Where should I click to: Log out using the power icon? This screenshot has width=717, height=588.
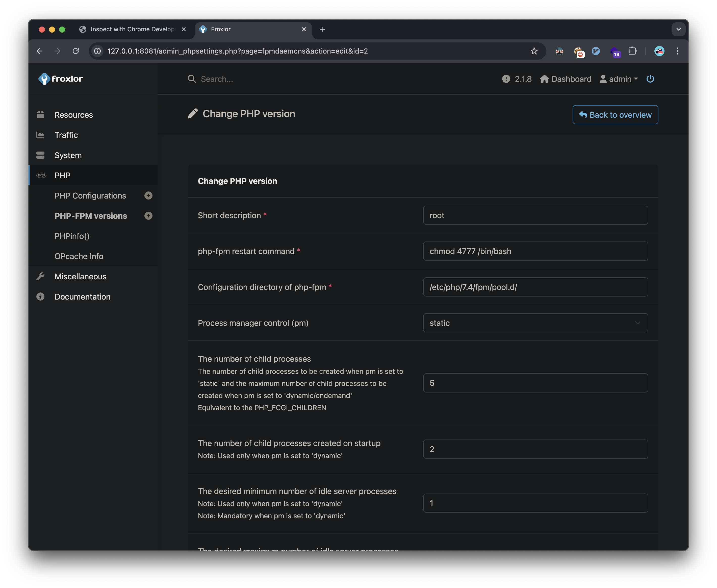[x=650, y=79]
